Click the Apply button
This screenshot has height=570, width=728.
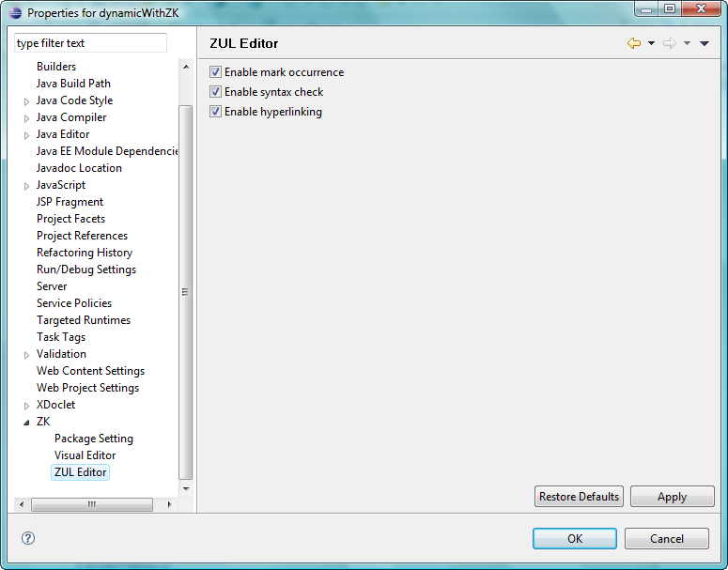tap(672, 497)
